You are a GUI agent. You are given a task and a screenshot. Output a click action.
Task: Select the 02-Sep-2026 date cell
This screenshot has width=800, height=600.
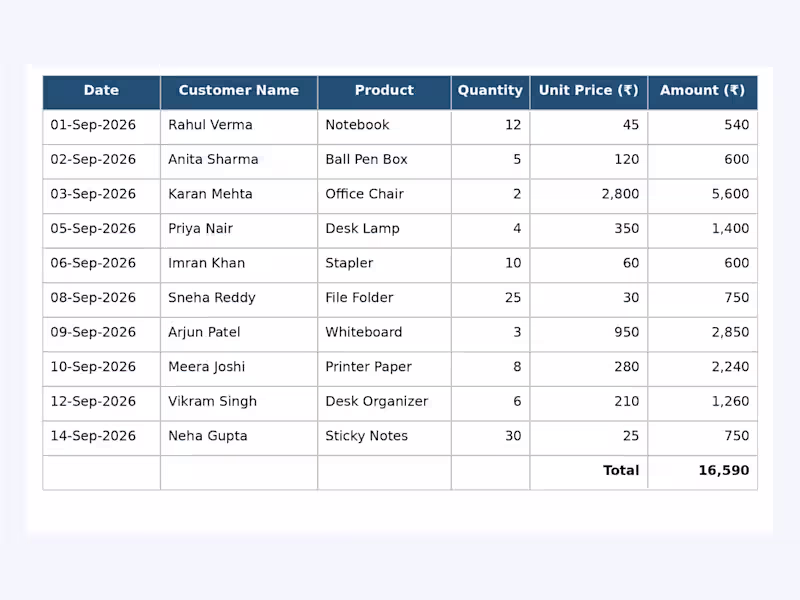coord(102,162)
